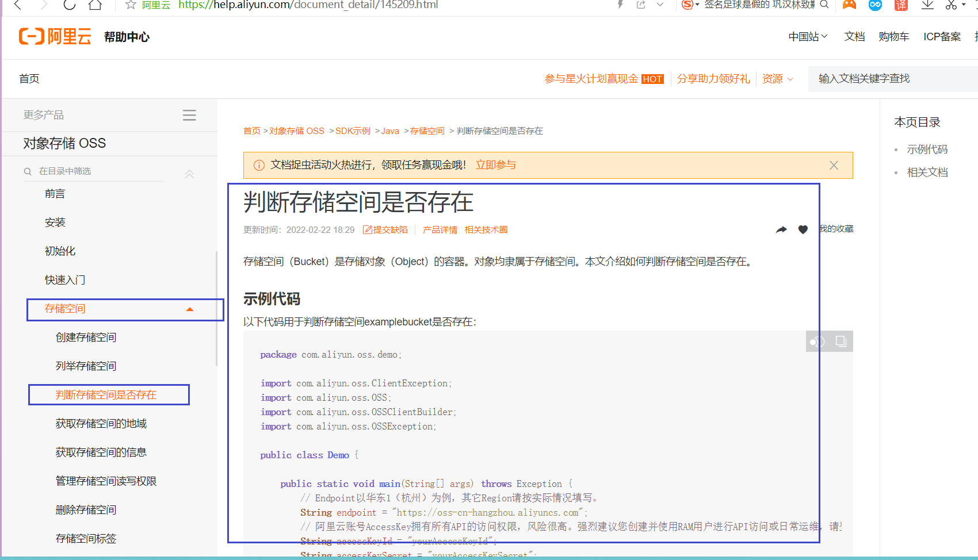Viewport: 978px width, 560px height.
Task: Select 判断存储空间是否存在 sidebar item
Action: tap(106, 395)
